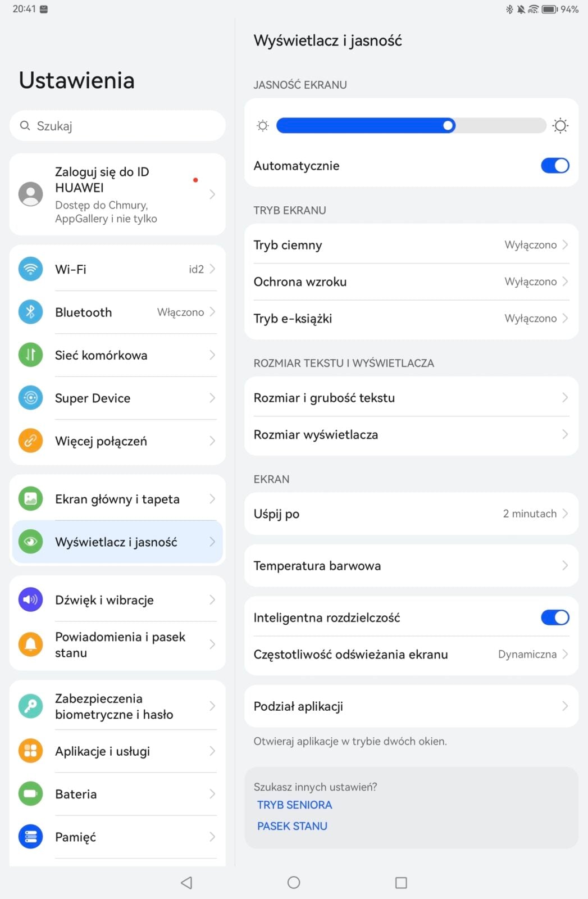Open Uśpij po 2 minutach option

click(x=411, y=514)
